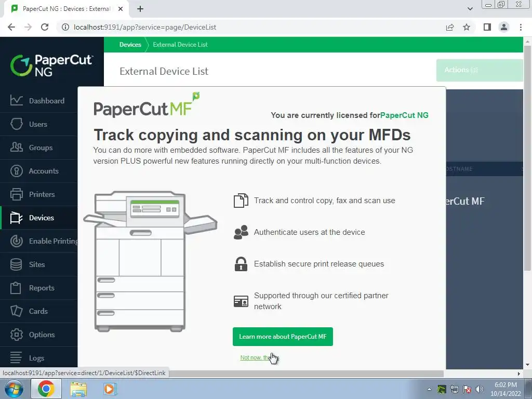The width and height of the screenshot is (532, 399).
Task: Go forward with the browser arrow
Action: pyautogui.click(x=28, y=27)
